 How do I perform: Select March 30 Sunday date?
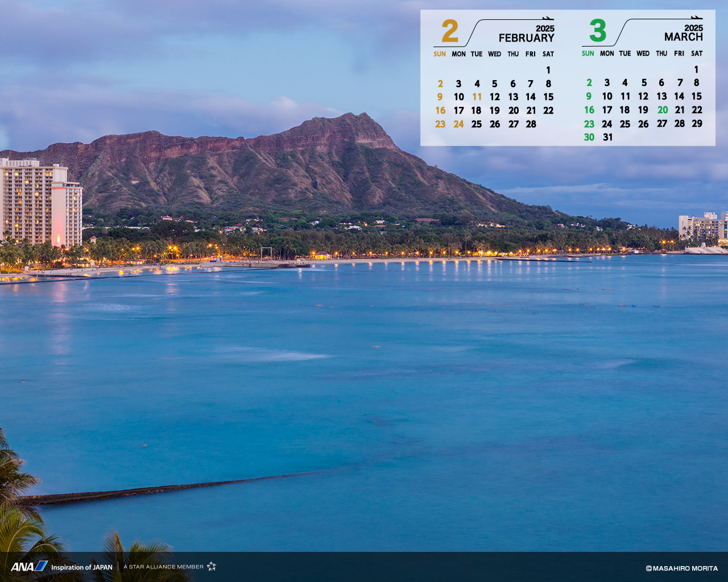(589, 137)
